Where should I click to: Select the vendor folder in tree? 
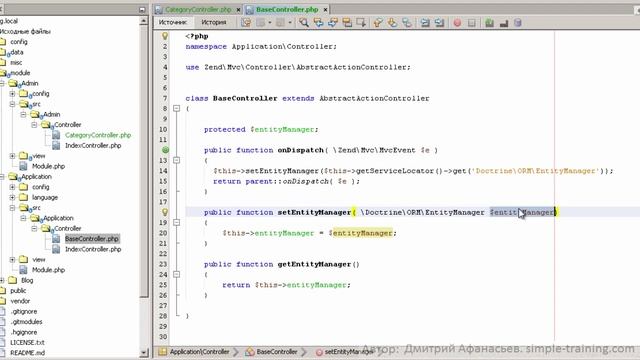(x=20, y=301)
